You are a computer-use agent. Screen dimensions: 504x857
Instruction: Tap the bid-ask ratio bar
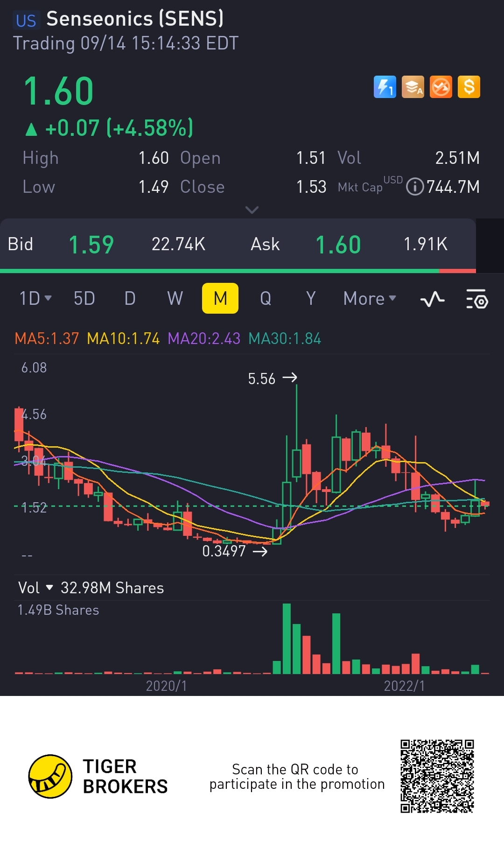(238, 271)
